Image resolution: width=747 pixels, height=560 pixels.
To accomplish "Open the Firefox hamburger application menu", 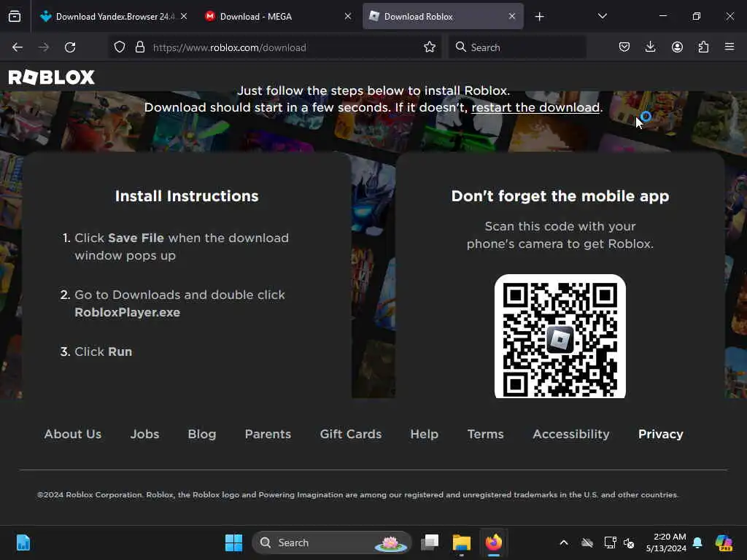I will (729, 47).
